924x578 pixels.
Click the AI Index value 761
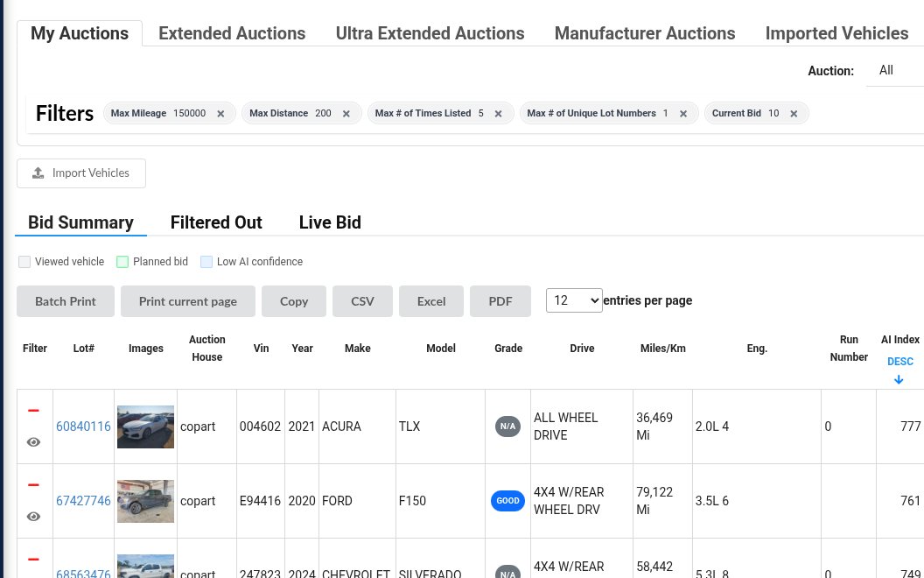click(911, 501)
